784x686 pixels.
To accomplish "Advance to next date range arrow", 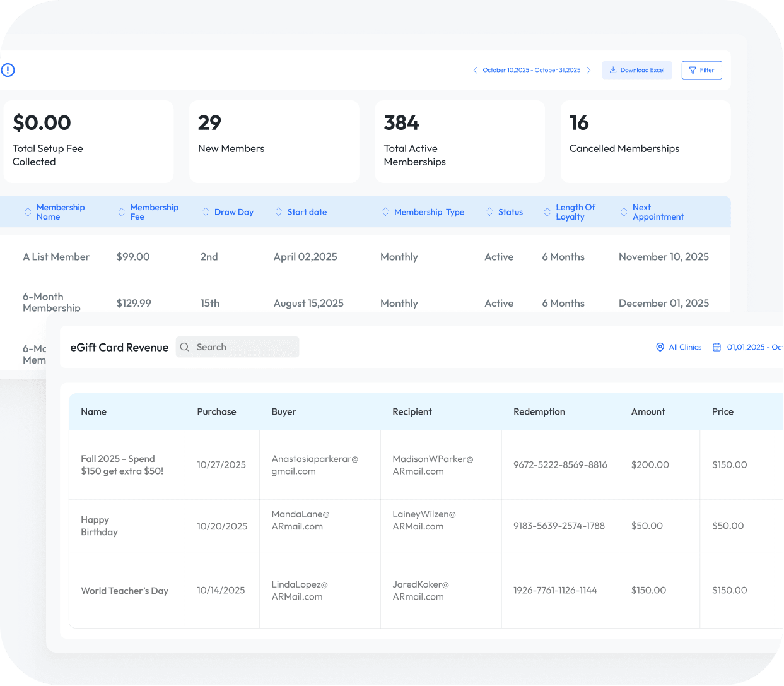I will tap(588, 70).
